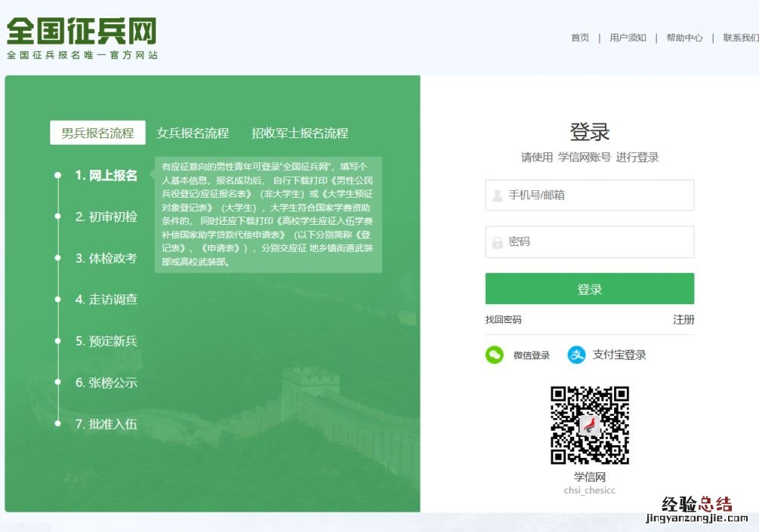This screenshot has height=532, width=759.
Task: Click the WeChat login icon
Action: click(495, 355)
